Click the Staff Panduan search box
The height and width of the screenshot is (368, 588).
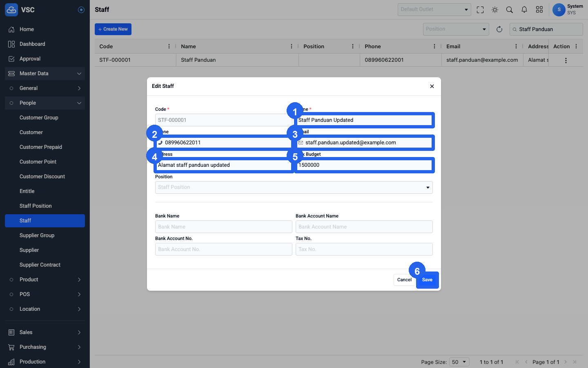tap(546, 29)
